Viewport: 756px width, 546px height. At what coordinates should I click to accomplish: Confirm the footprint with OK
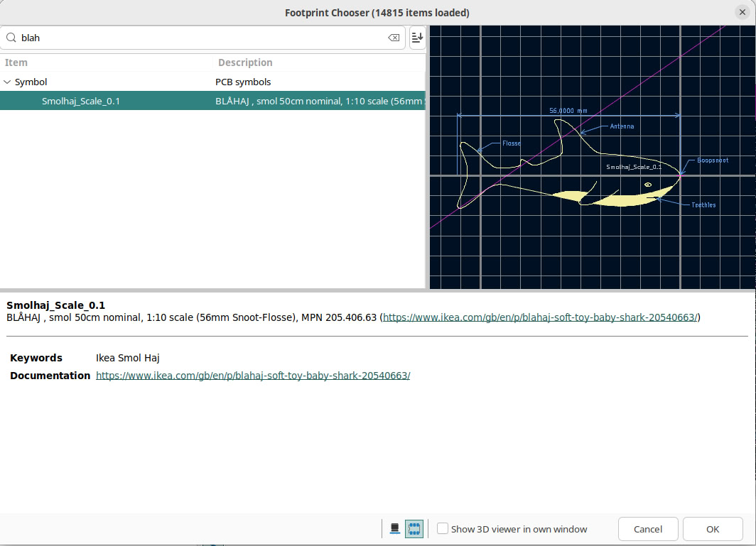(713, 529)
